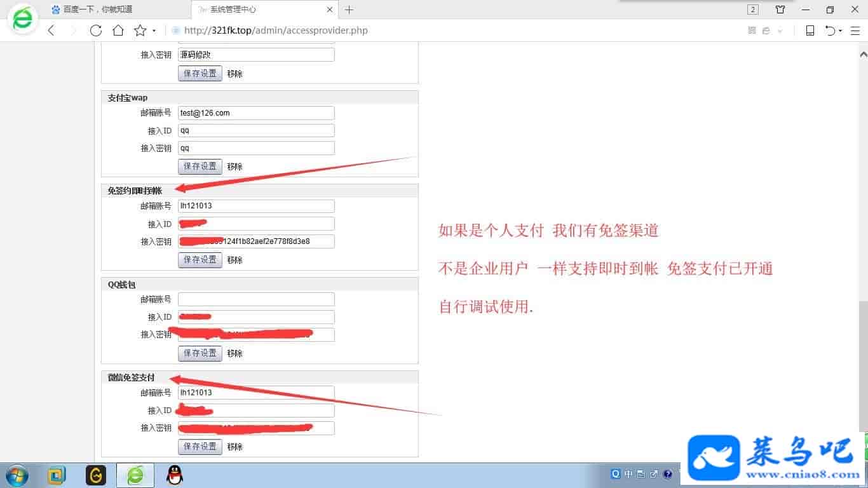Save settings for 支付宝wap
This screenshot has height=488, width=868.
[200, 166]
